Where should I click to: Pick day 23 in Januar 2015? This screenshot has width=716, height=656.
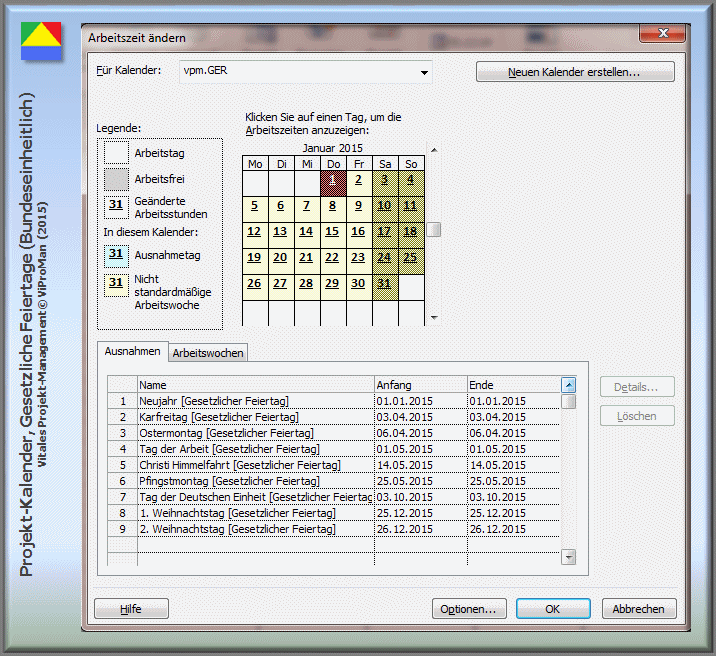tap(359, 261)
